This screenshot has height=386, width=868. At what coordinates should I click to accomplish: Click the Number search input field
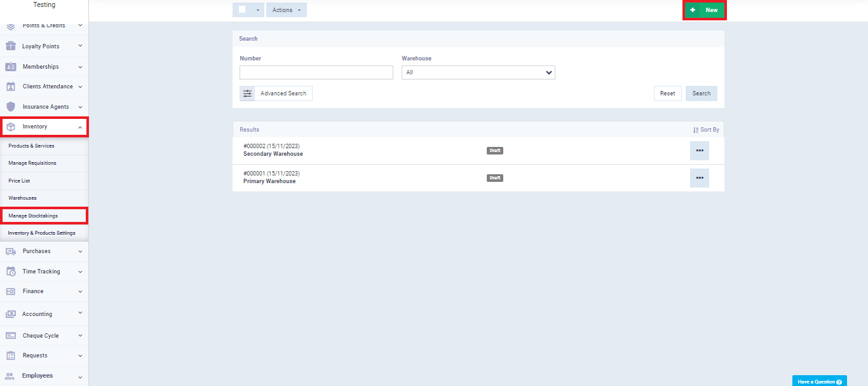(x=316, y=72)
